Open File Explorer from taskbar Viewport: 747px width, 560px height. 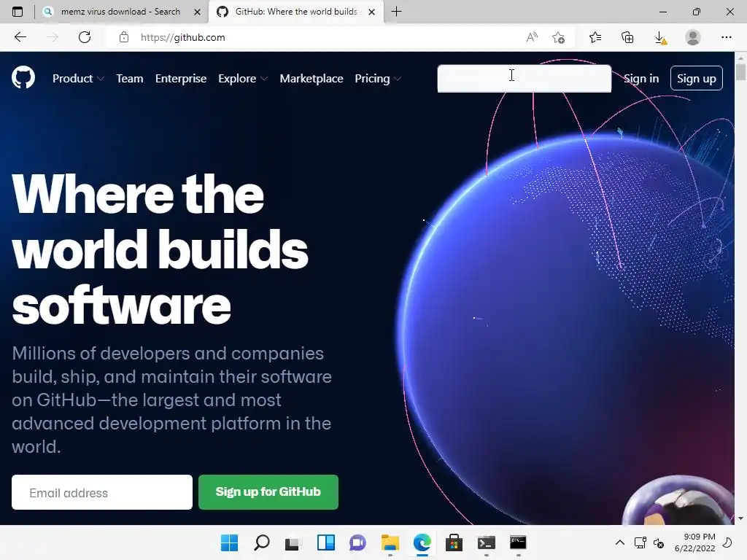point(390,542)
